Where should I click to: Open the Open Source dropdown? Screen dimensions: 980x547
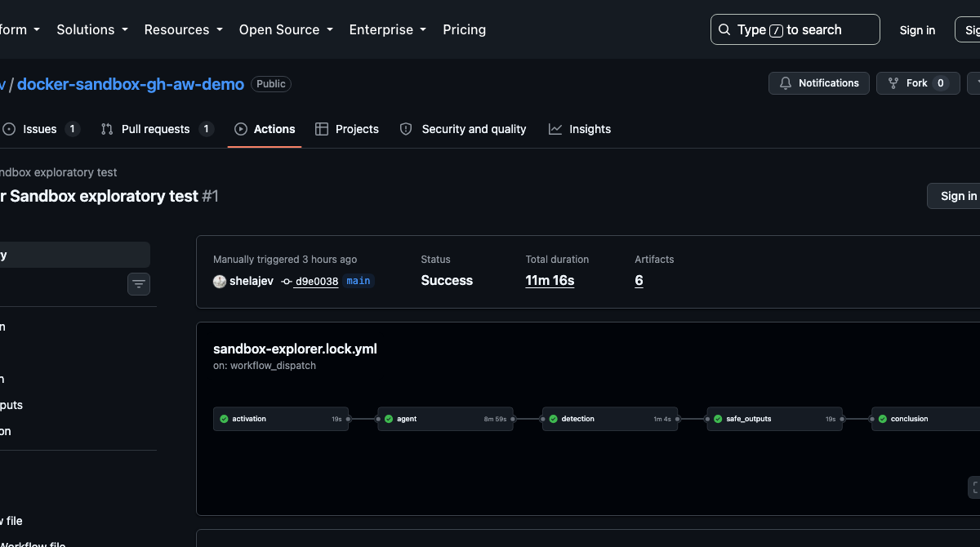286,29
